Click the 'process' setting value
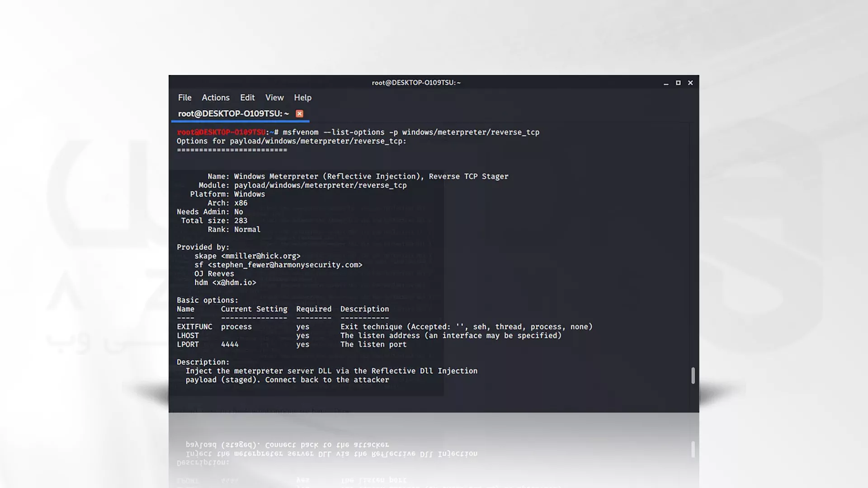 pyautogui.click(x=236, y=327)
